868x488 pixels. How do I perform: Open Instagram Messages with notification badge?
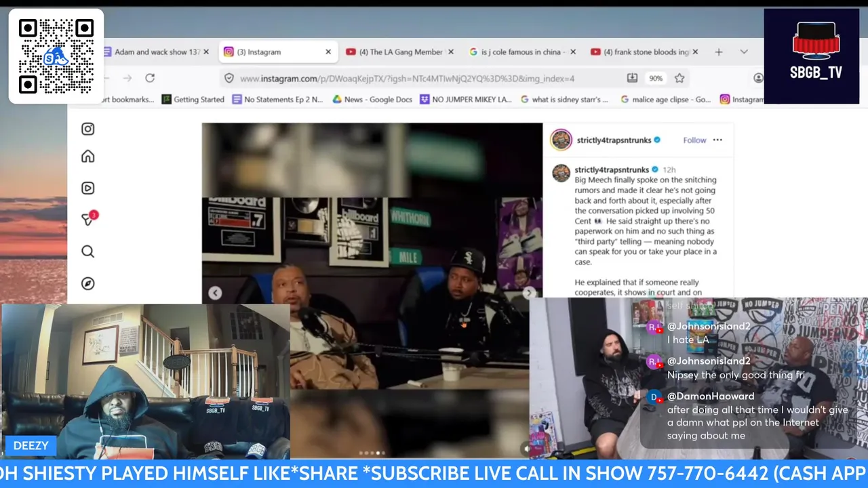pyautogui.click(x=89, y=219)
